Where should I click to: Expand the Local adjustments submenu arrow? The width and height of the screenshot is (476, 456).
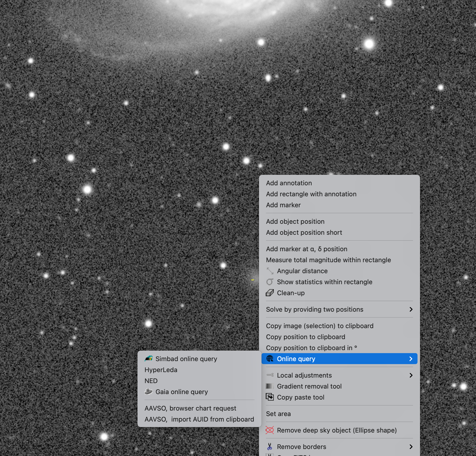coord(411,375)
